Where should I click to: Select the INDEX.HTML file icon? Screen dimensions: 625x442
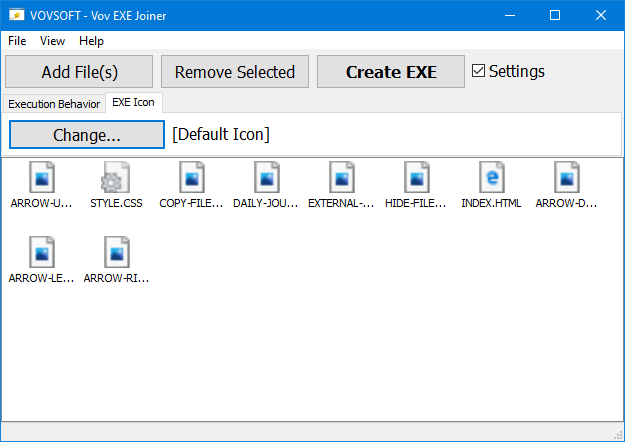pyautogui.click(x=491, y=177)
